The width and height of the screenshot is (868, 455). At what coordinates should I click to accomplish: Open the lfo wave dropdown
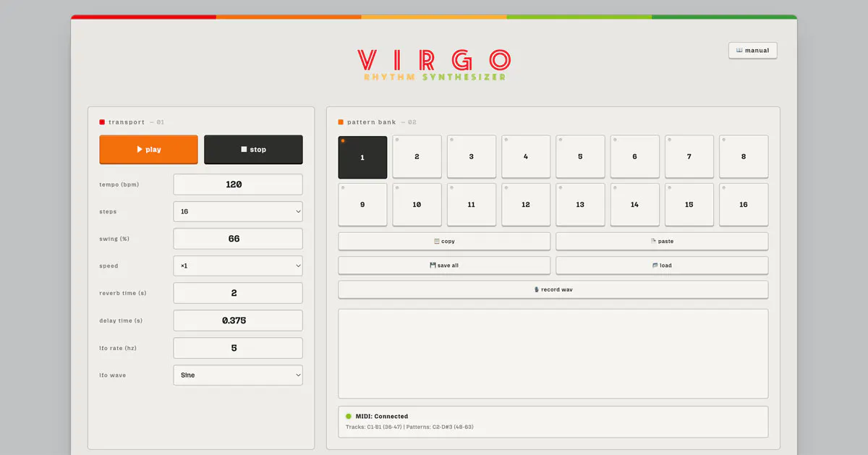238,375
